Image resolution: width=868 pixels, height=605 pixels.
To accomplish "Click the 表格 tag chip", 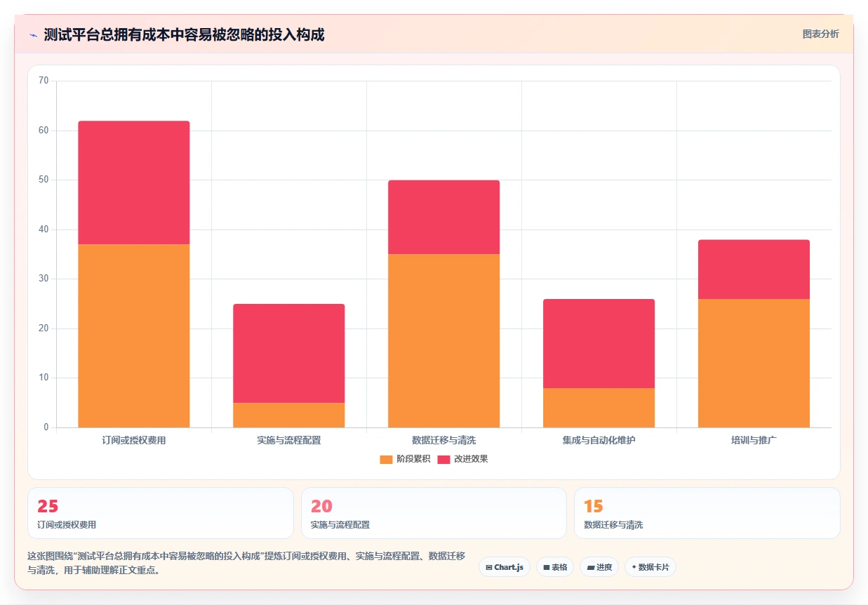I will [555, 567].
